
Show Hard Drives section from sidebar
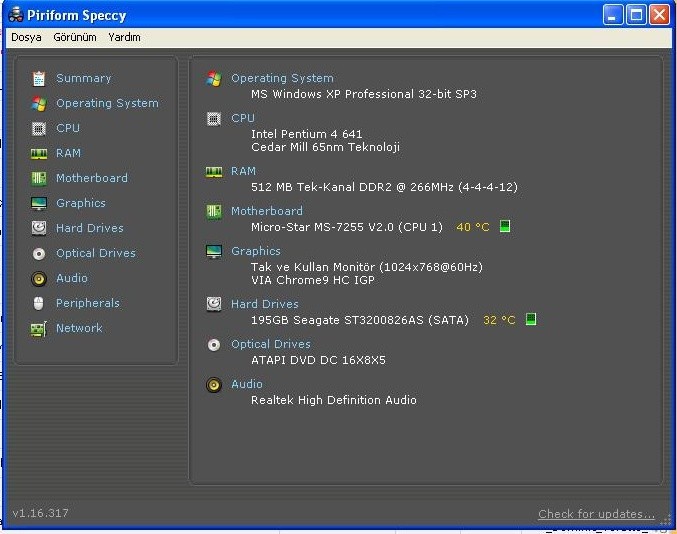[x=90, y=228]
